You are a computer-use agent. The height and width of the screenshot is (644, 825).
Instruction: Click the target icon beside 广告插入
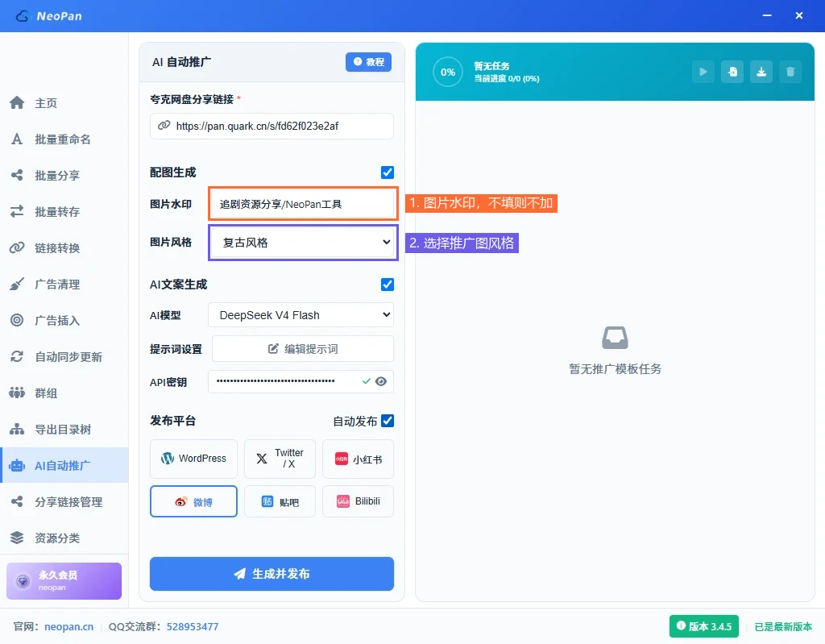point(17,320)
